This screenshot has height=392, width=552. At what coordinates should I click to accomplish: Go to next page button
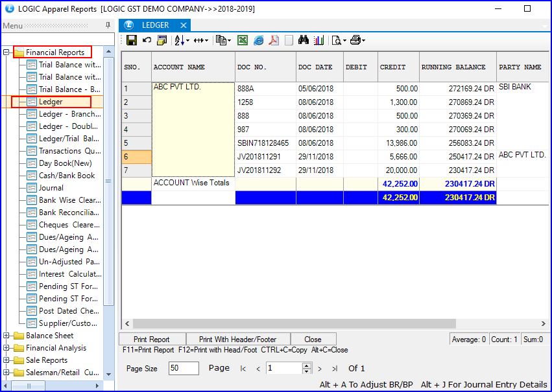(320, 369)
